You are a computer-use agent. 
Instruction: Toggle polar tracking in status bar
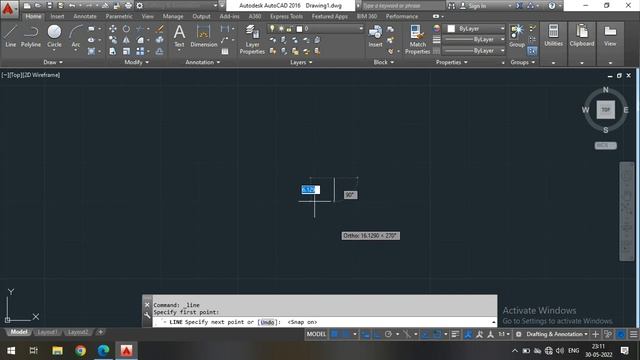click(388, 334)
